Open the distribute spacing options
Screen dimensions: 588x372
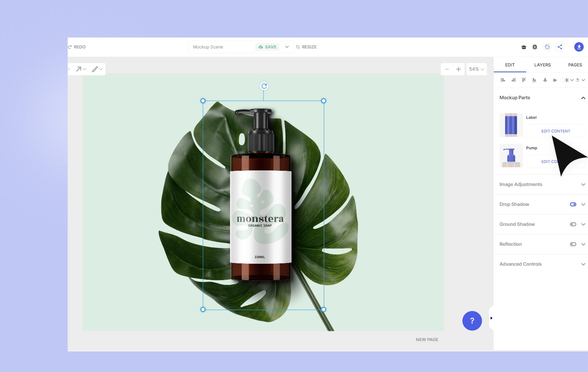click(x=569, y=80)
